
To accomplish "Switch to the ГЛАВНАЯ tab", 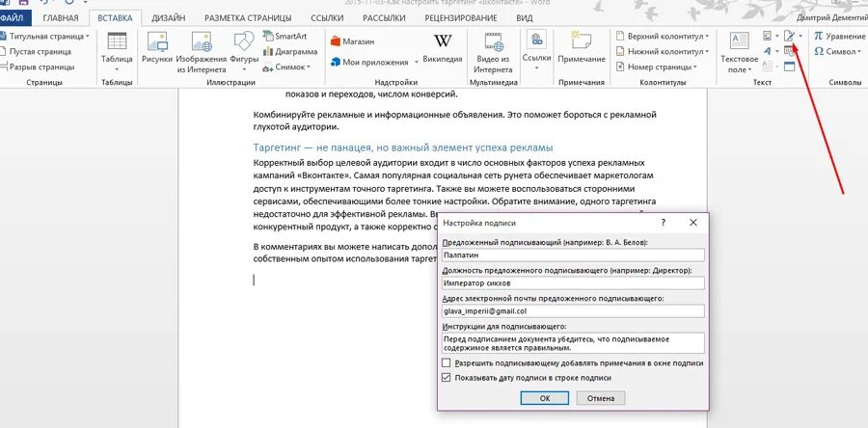I will click(x=61, y=17).
